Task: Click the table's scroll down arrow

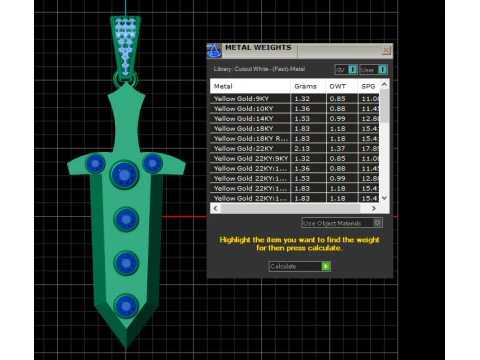Action: pos(384,198)
